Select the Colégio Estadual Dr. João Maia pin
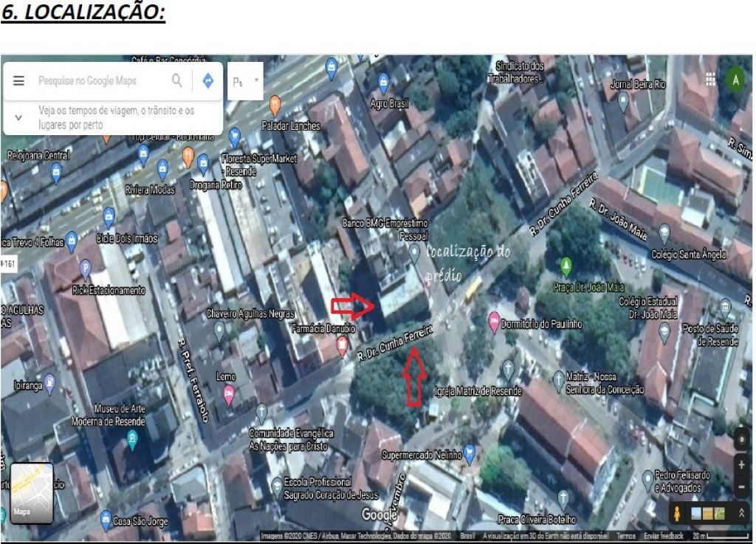756x544 pixels. [x=665, y=332]
